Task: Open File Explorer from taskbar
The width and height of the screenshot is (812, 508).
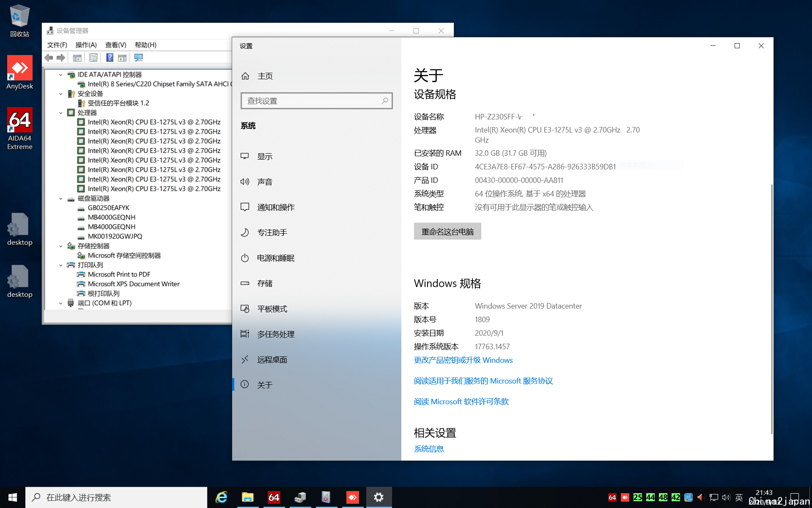Action: [x=247, y=497]
